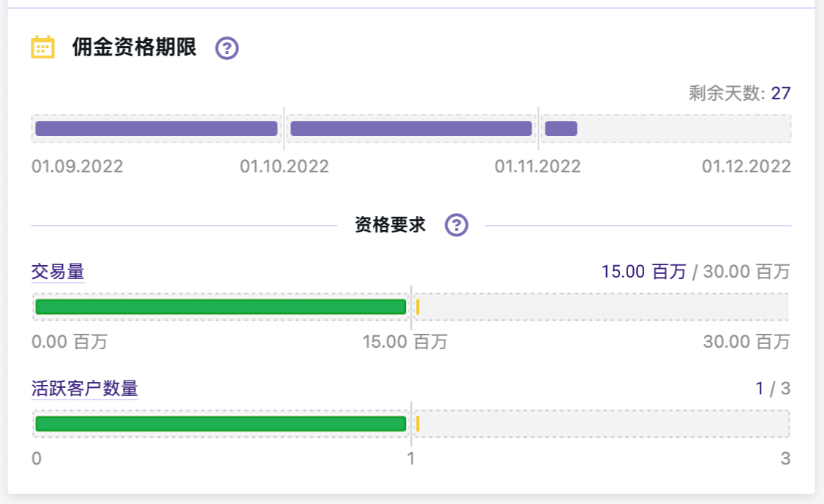Viewport: 824px width, 504px height.
Task: Click the 01.09.2022 start date label
Action: click(x=78, y=167)
